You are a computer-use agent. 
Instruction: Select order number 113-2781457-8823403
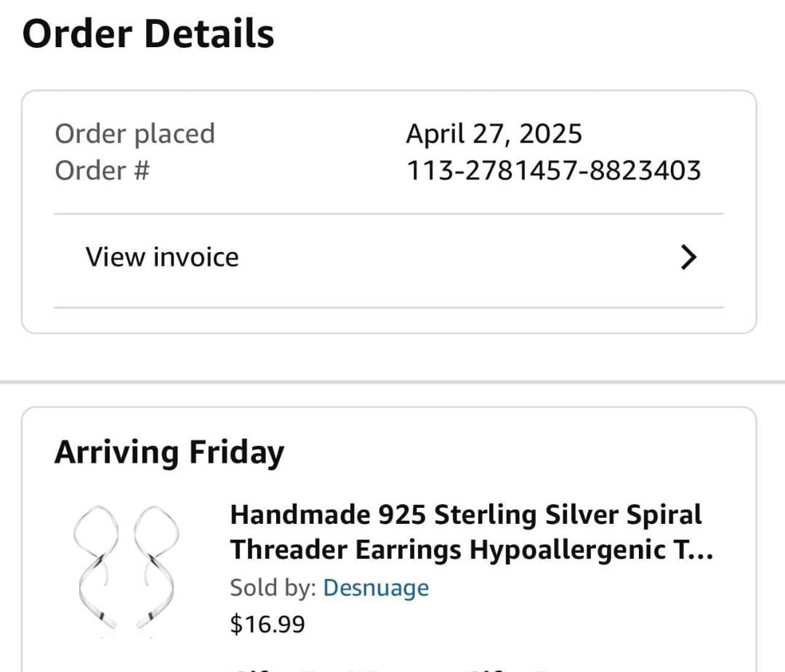(x=553, y=170)
